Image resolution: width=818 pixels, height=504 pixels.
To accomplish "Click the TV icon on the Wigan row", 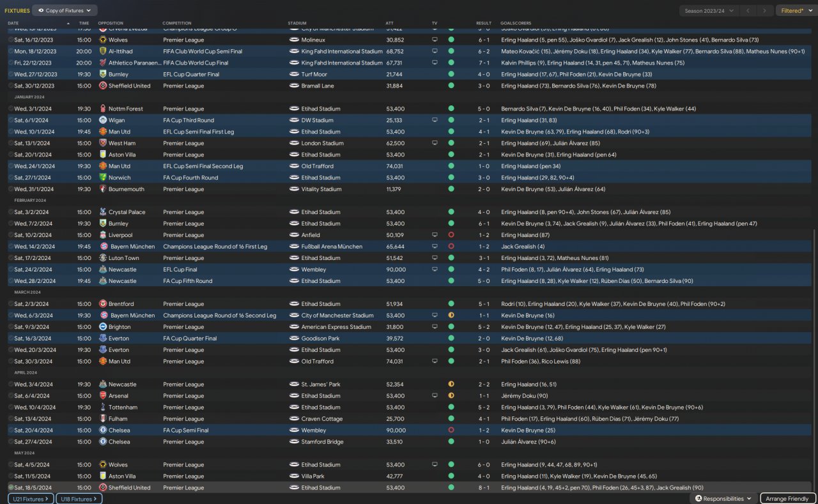I will (435, 120).
